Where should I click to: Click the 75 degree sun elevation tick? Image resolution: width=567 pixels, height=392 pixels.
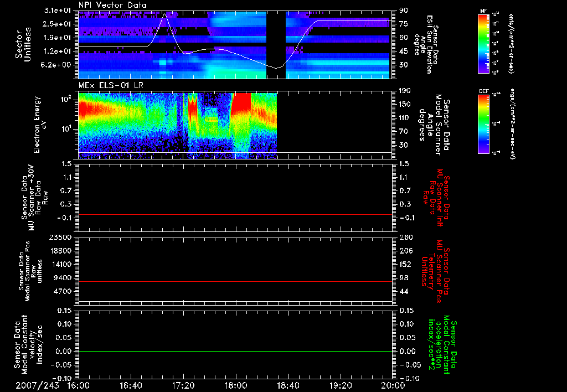click(404, 24)
